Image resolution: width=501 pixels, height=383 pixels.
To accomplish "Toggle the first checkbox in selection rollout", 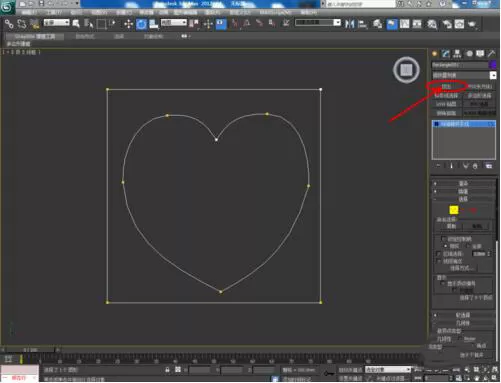I will [444, 239].
